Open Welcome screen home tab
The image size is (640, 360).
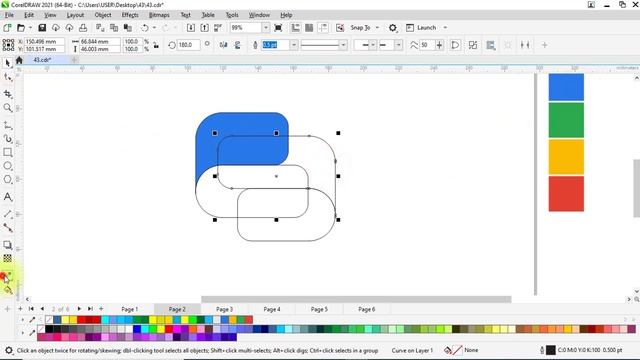19,60
